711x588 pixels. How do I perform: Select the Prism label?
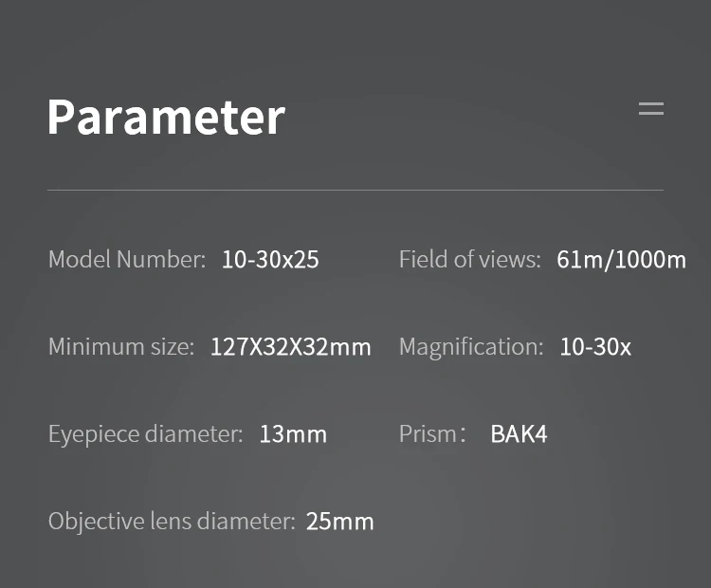tap(432, 434)
